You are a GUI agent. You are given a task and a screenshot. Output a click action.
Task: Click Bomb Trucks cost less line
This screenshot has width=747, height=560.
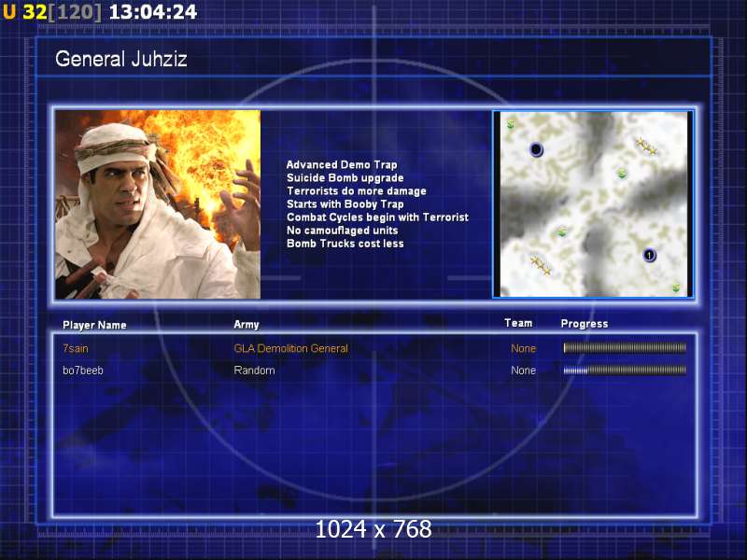coord(345,244)
